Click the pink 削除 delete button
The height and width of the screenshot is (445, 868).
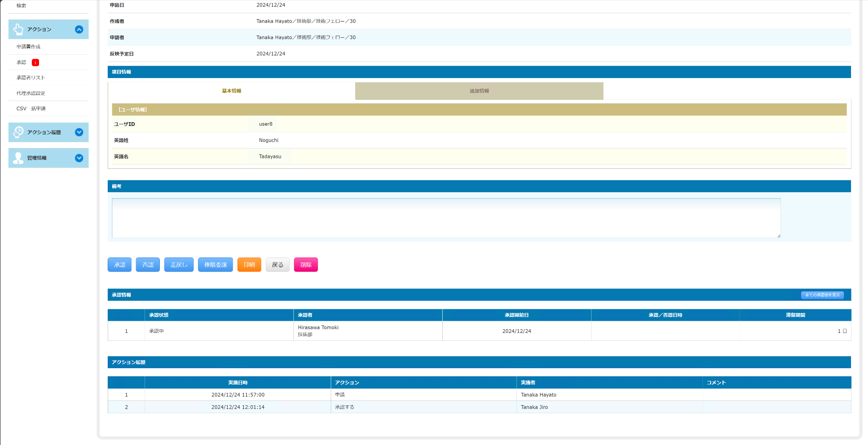coord(306,265)
